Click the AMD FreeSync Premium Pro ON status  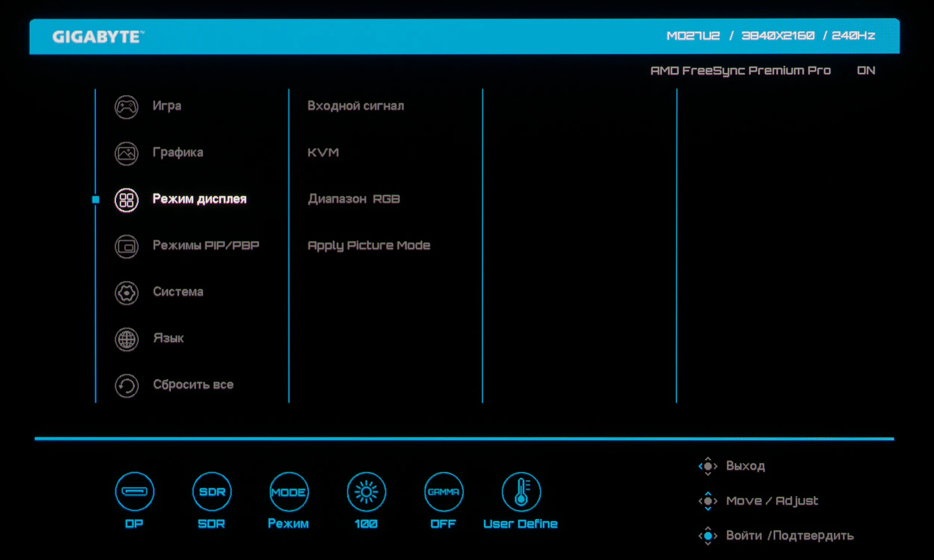(865, 71)
